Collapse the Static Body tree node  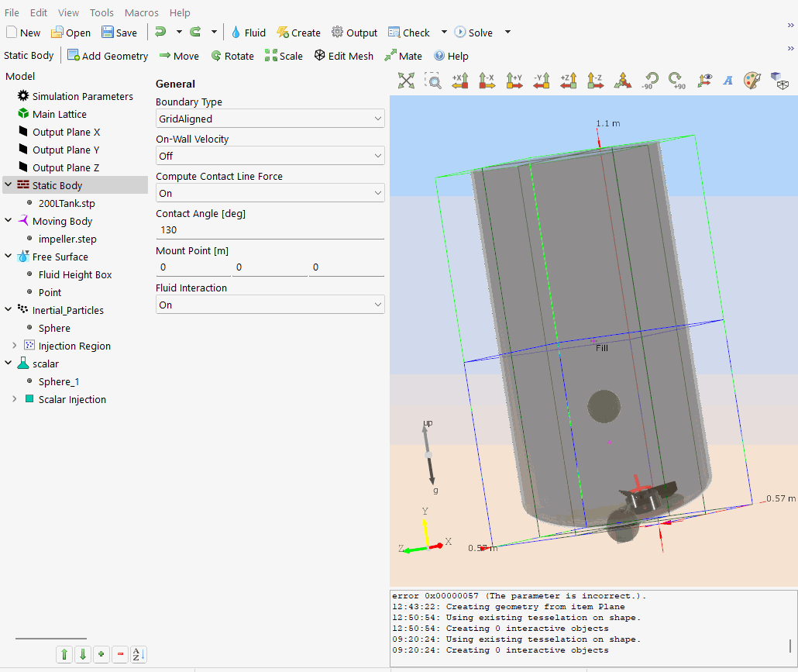coord(9,184)
